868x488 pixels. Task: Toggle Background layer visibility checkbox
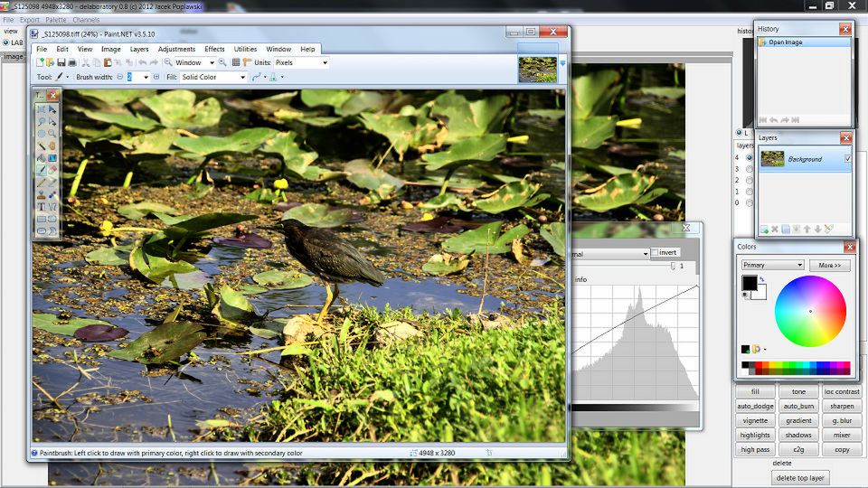point(847,159)
